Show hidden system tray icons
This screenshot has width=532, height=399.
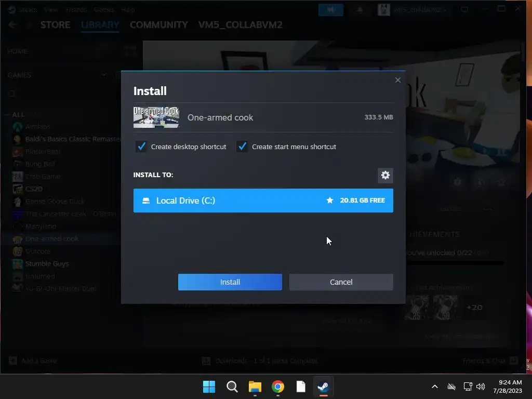[435, 387]
